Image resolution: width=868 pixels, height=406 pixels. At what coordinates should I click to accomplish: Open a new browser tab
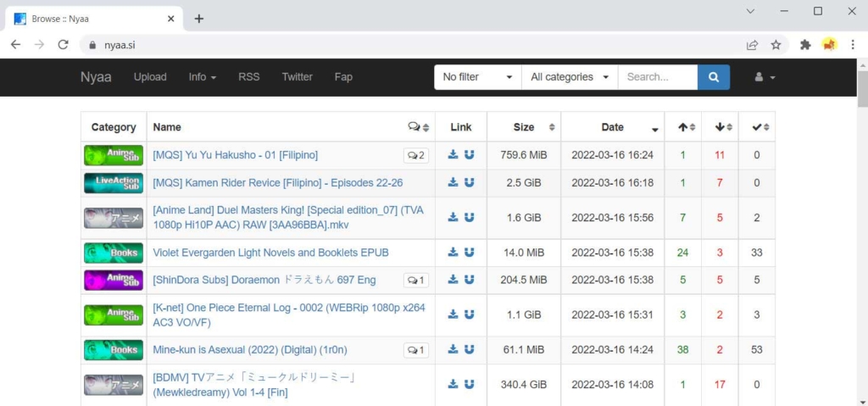coord(199,19)
